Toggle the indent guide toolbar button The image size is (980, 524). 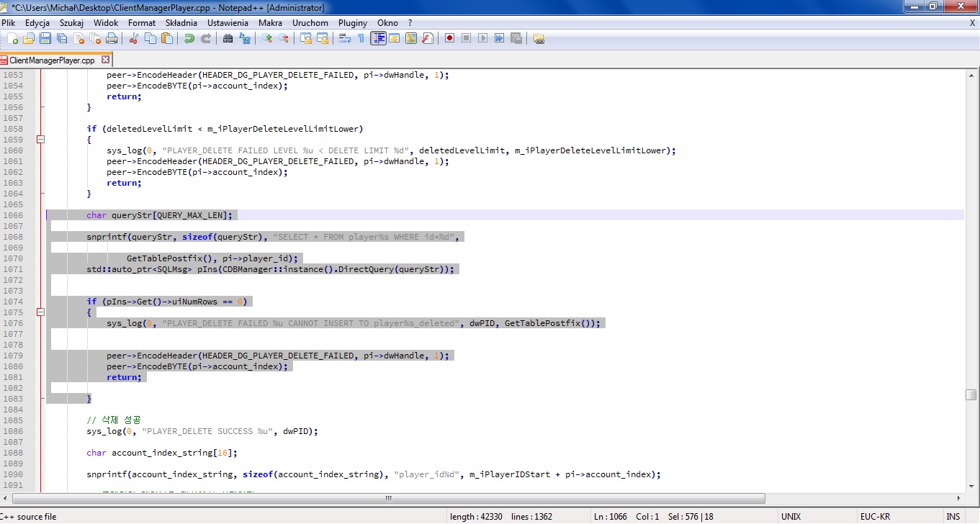tap(378, 38)
